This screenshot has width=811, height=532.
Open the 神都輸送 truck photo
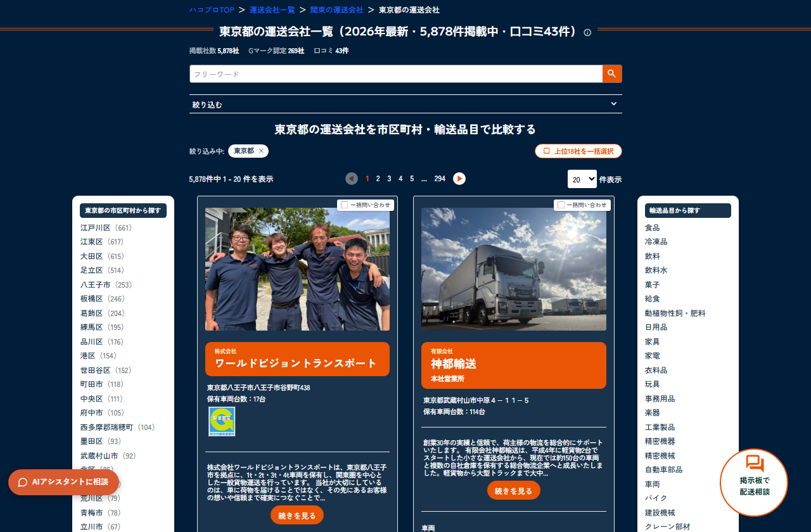coord(514,269)
